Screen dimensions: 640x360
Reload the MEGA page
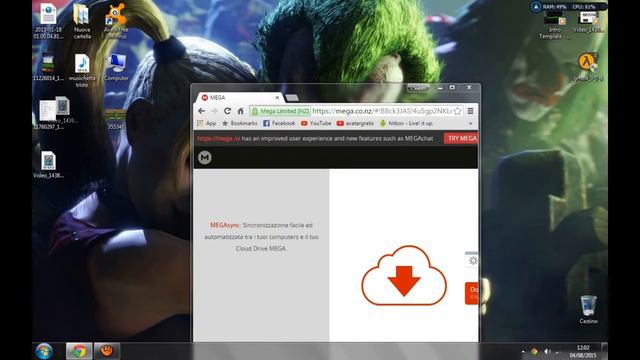(227, 111)
